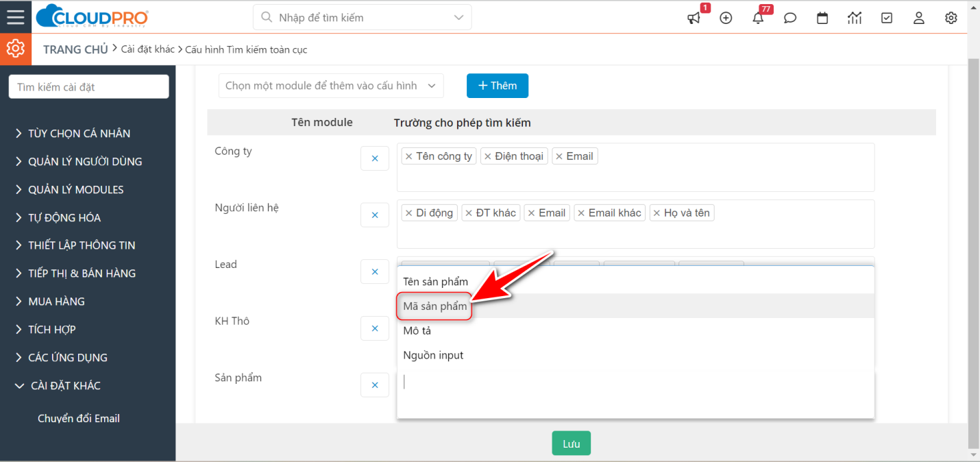Remove the Email tag in Công ty
The image size is (980, 462).
pos(559,156)
